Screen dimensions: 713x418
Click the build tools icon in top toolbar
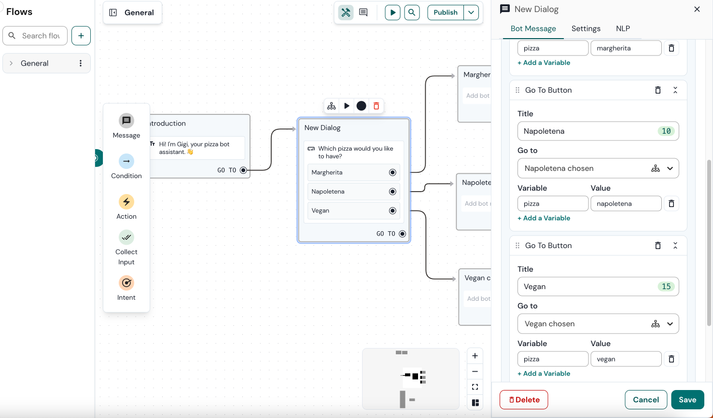pyautogui.click(x=346, y=13)
